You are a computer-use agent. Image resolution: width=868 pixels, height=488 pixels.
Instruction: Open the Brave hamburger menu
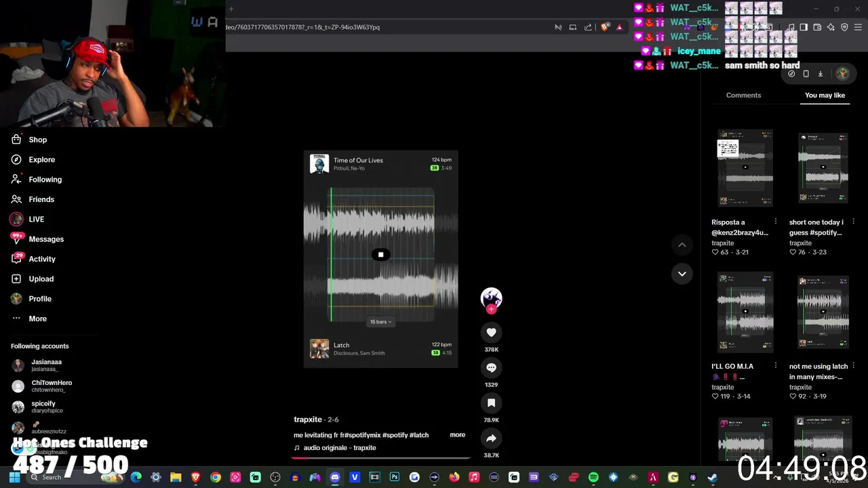pos(858,27)
